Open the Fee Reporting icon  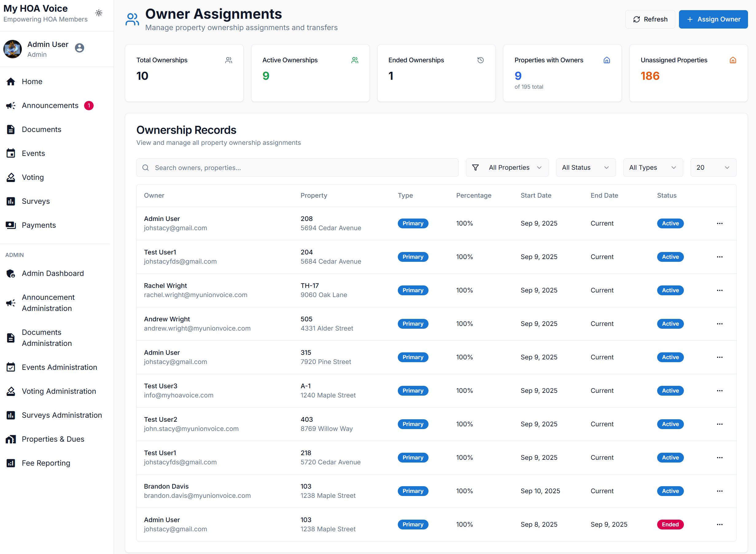(11, 463)
